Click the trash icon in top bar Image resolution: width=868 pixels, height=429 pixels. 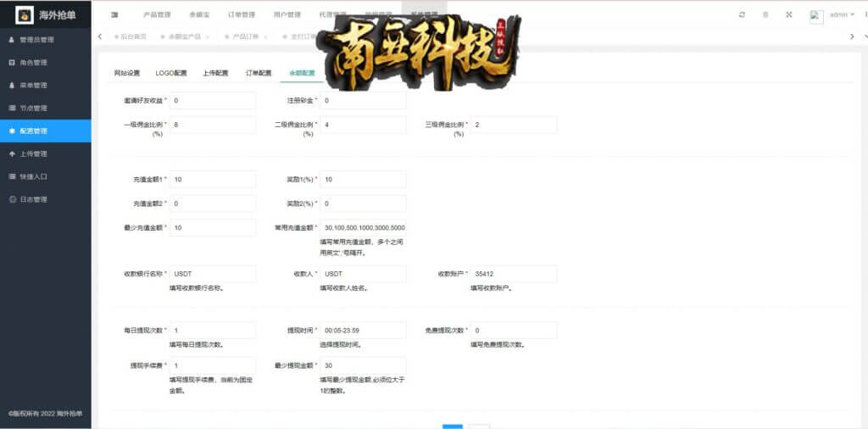[x=765, y=15]
